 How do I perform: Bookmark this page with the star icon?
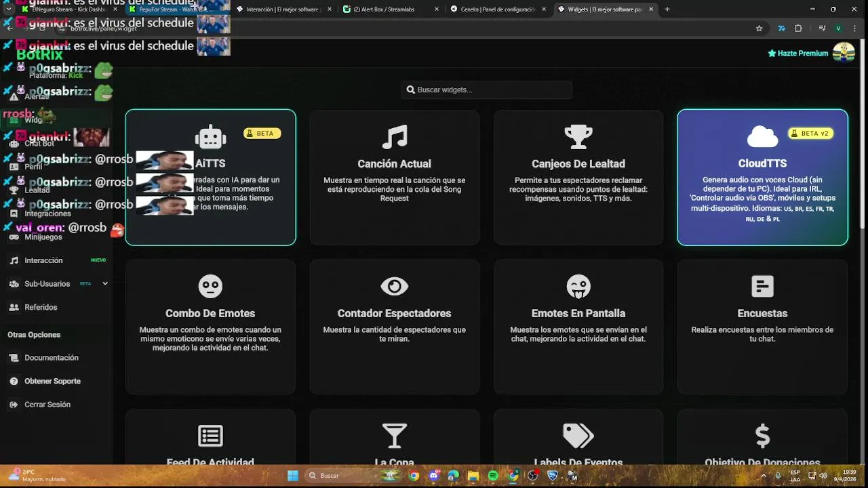pyautogui.click(x=759, y=28)
